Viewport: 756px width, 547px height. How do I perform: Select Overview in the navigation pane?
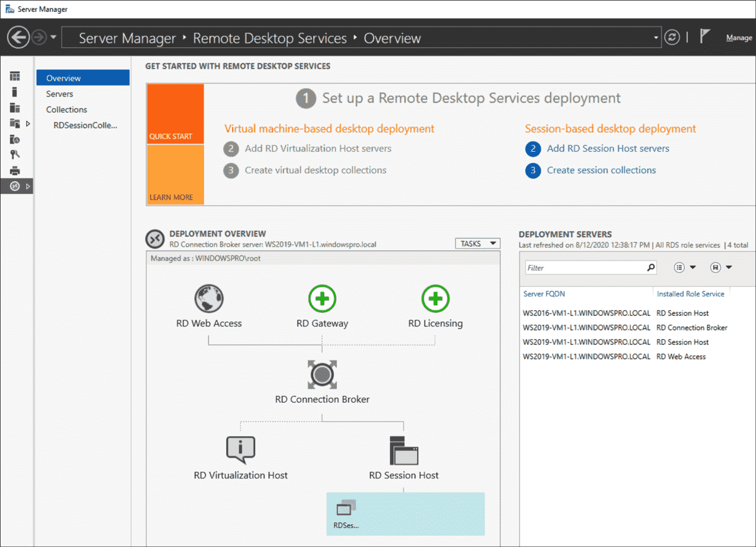pos(65,77)
